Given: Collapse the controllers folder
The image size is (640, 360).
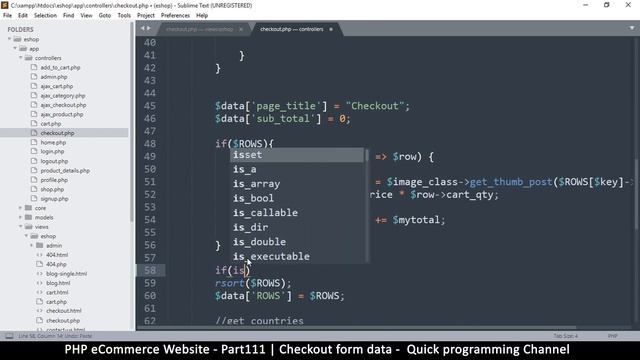Looking at the screenshot, I should tap(21, 58).
